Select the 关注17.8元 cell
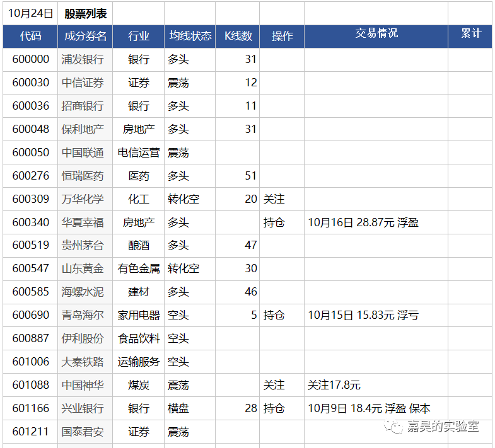Image resolution: width=495 pixels, height=448 pixels. tap(376, 385)
